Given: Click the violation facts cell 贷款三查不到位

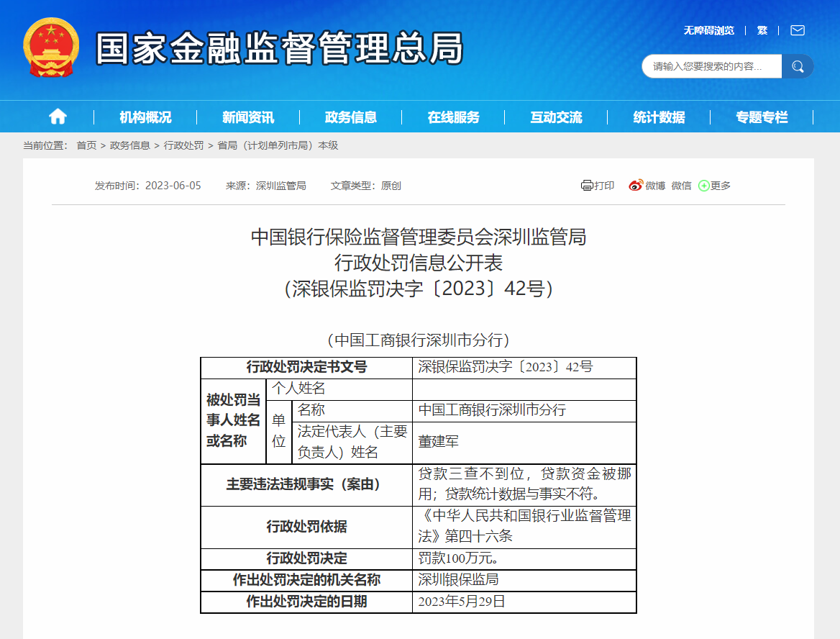Looking at the screenshot, I should (x=524, y=484).
